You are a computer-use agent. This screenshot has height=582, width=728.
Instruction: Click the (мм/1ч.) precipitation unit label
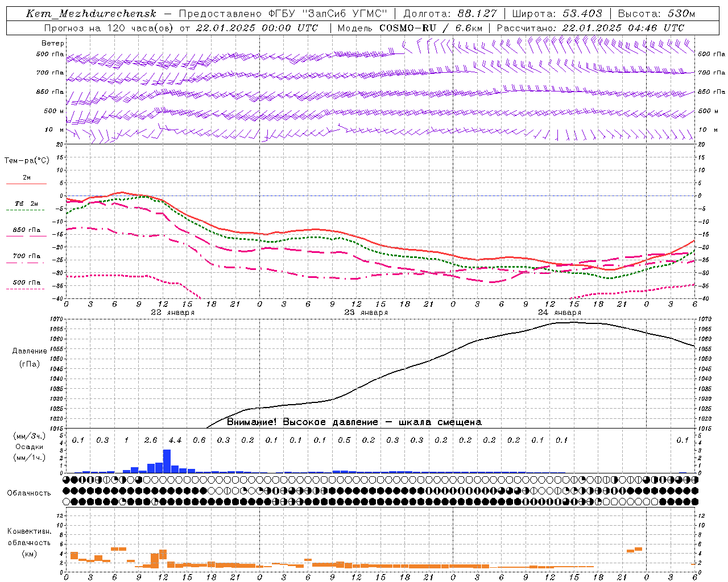(x=29, y=458)
